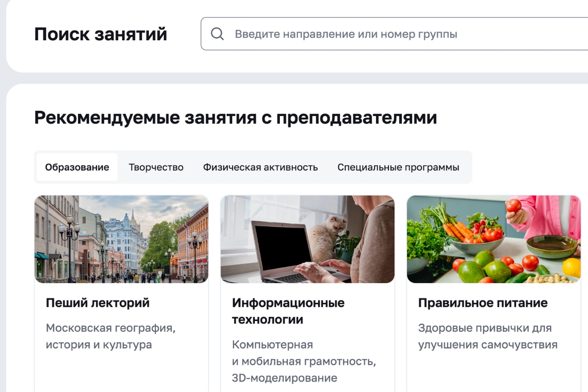Open the vegetables and fruit photo thumbnail
Image resolution: width=588 pixels, height=392 pixels.
click(x=493, y=239)
